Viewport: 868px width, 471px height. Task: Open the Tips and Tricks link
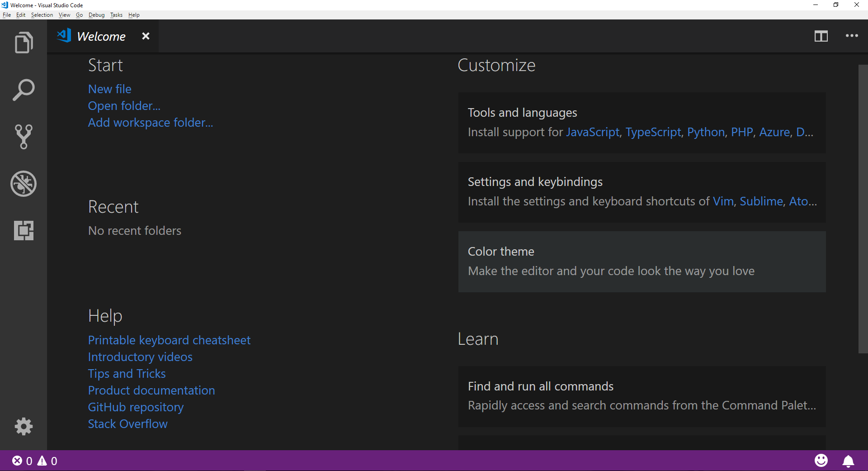pos(127,374)
